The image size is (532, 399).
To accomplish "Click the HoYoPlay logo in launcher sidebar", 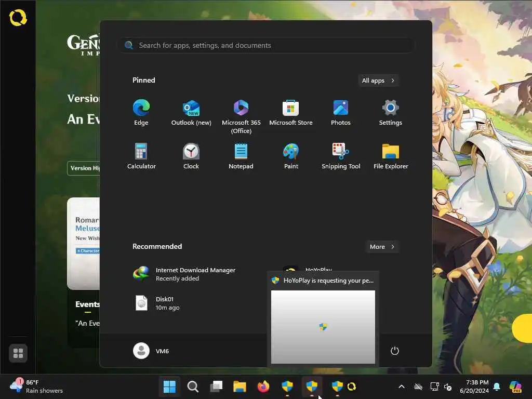I will coord(18,18).
